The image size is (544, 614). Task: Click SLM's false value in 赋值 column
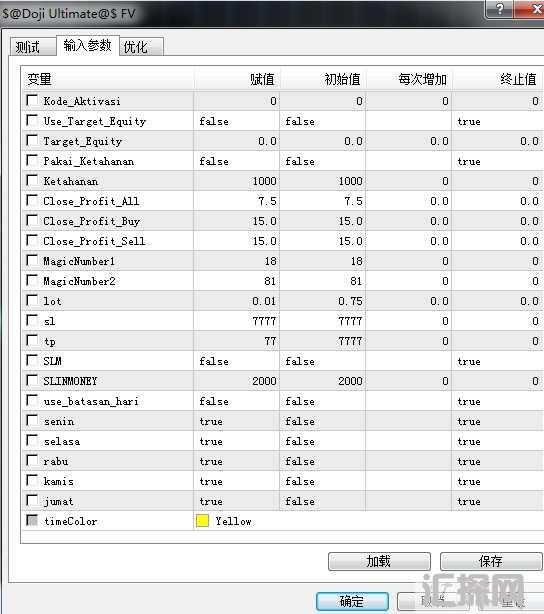click(214, 361)
